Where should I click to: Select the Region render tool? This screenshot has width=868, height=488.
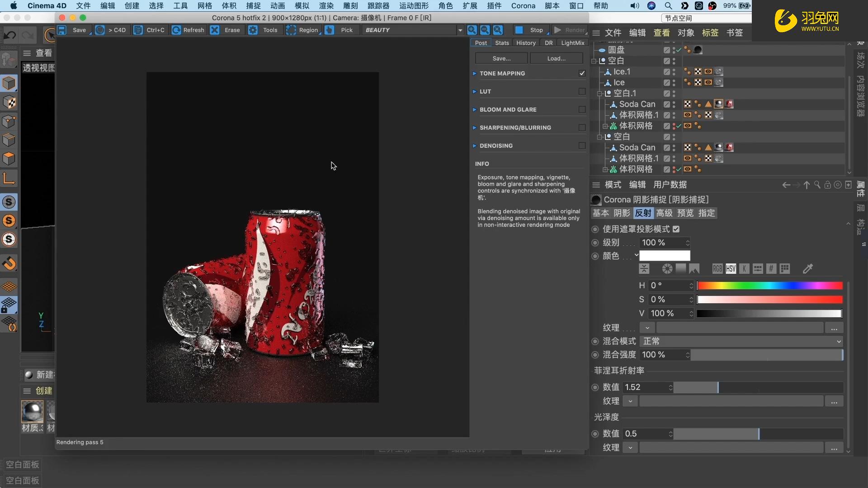tap(303, 30)
